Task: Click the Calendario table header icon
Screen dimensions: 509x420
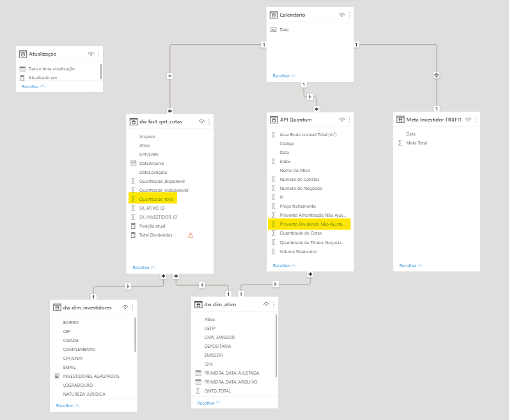Action: pos(274,15)
